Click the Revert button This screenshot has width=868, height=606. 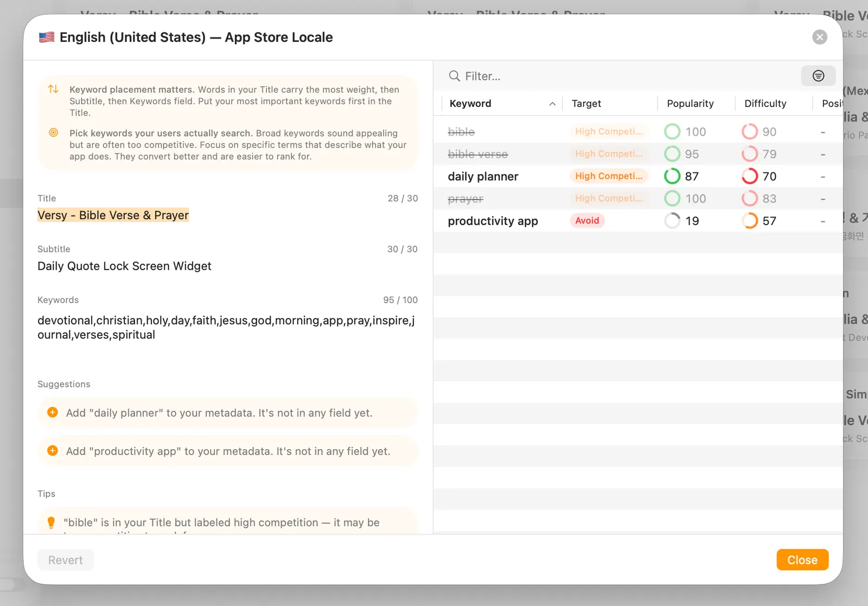pyautogui.click(x=66, y=560)
